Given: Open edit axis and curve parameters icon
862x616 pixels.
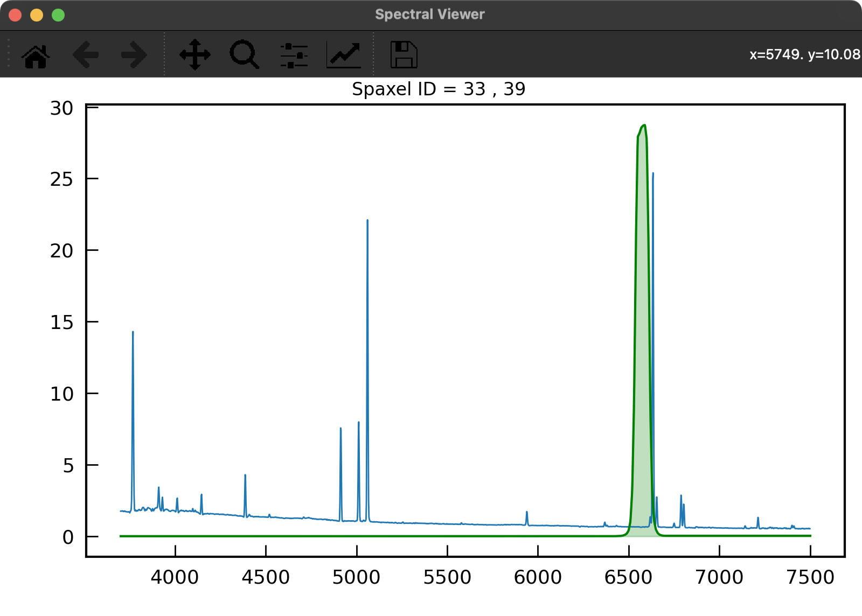Looking at the screenshot, I should coord(344,55).
